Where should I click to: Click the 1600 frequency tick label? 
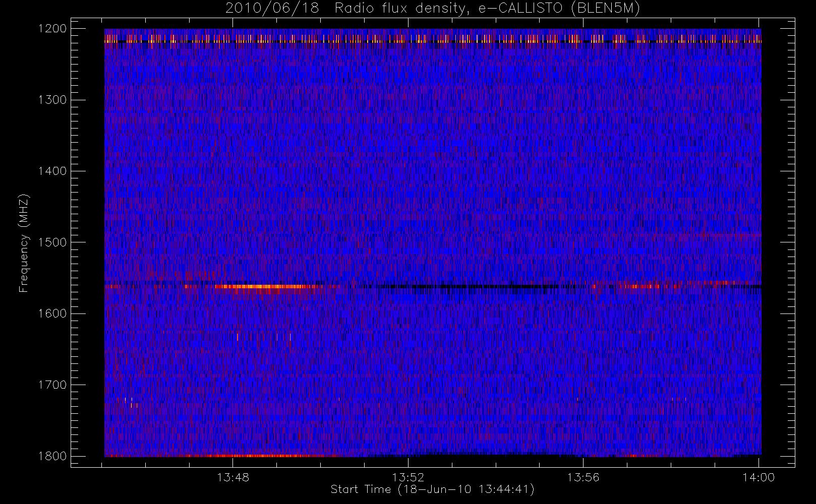[52, 313]
